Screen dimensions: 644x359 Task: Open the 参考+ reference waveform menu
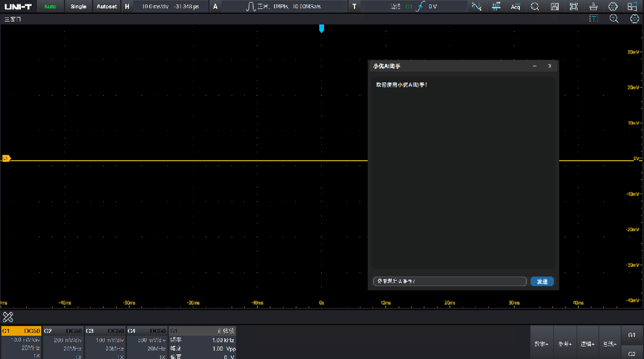pyautogui.click(x=565, y=344)
